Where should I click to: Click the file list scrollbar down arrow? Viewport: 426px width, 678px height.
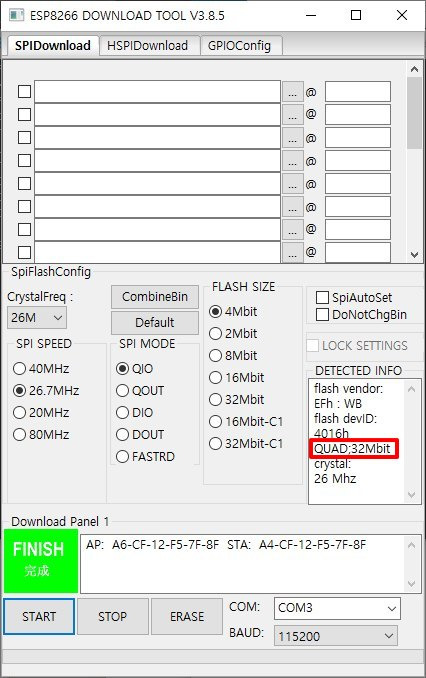click(x=414, y=255)
